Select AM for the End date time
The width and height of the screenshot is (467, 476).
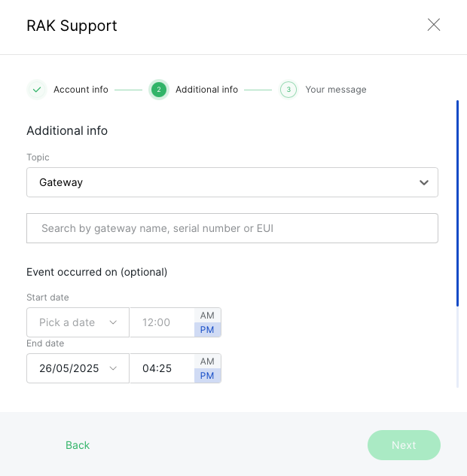pos(207,362)
